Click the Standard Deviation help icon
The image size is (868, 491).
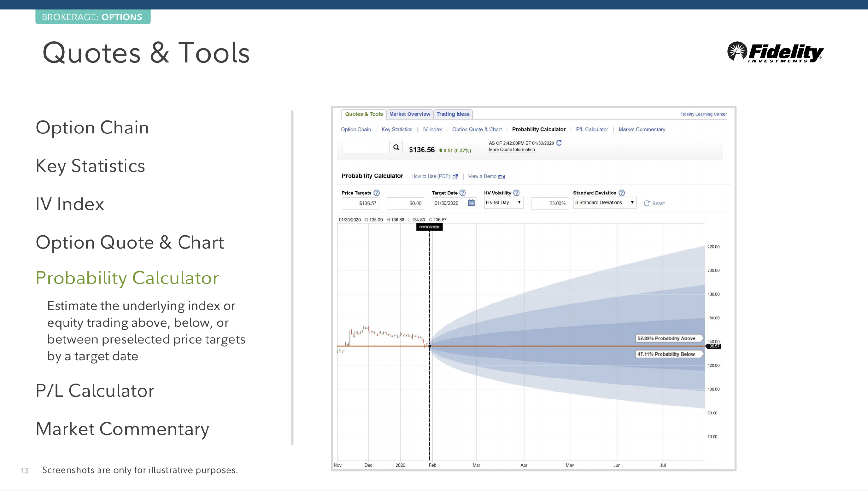pos(621,193)
